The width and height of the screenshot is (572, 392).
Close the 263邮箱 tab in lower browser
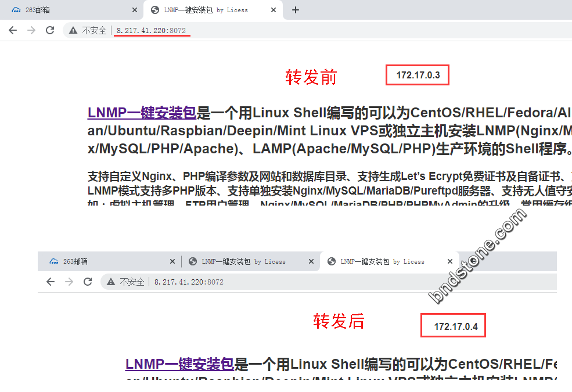(172, 261)
